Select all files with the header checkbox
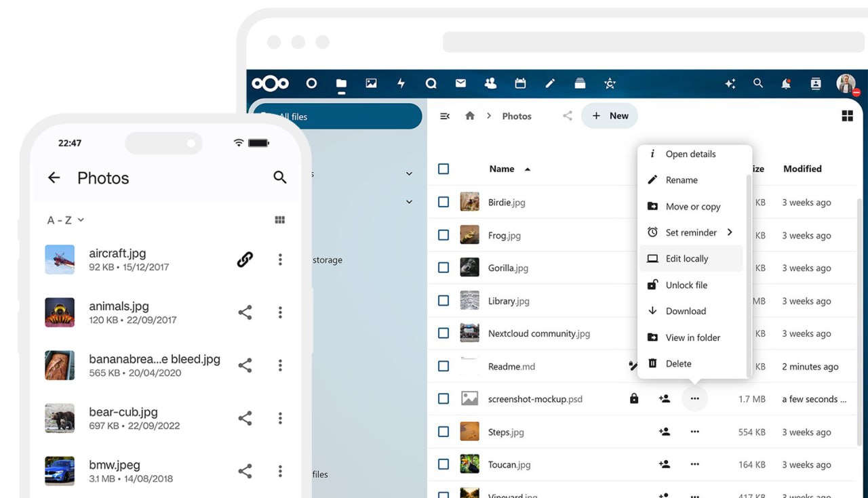868x498 pixels. point(443,169)
